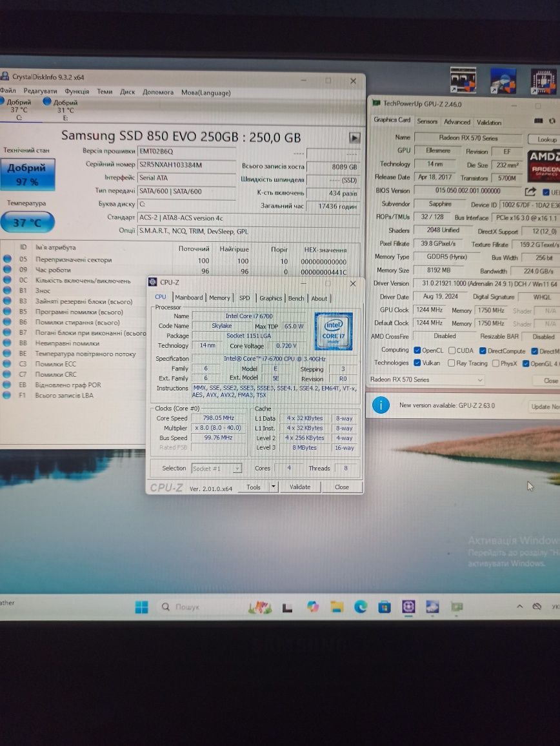Select the Перепризначені сектори attribute row
This screenshot has width=560, height=746.
click(180, 260)
